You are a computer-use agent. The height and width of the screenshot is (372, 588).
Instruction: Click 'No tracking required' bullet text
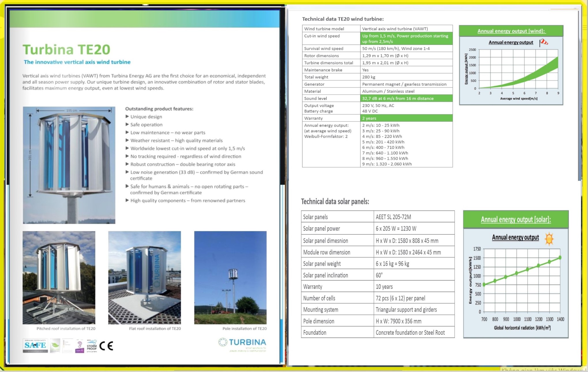[186, 156]
